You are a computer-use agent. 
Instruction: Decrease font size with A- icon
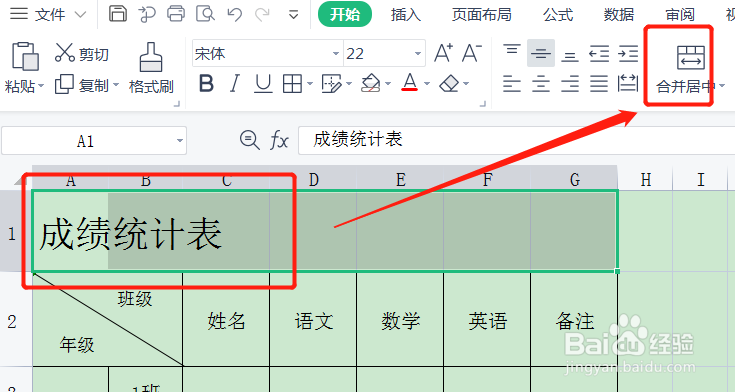pyautogui.click(x=472, y=53)
